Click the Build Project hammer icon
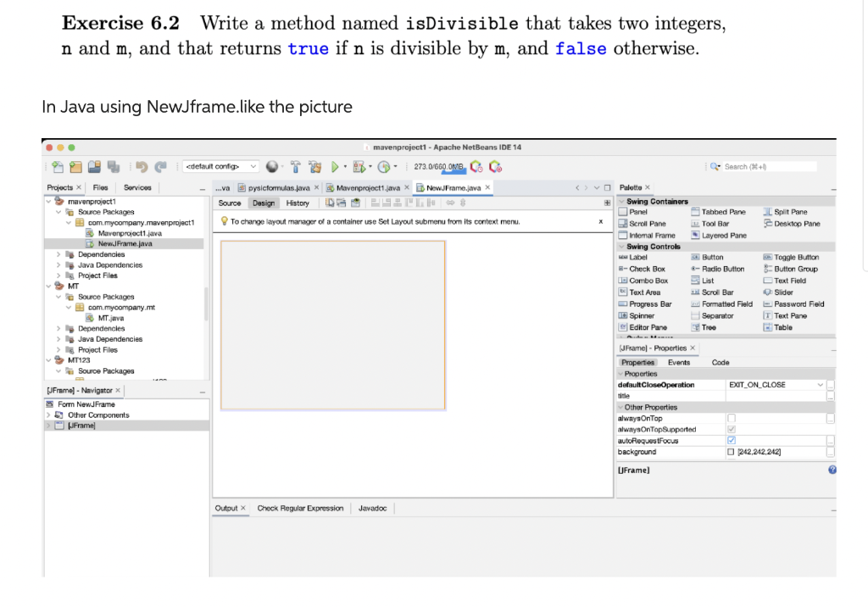 click(295, 167)
